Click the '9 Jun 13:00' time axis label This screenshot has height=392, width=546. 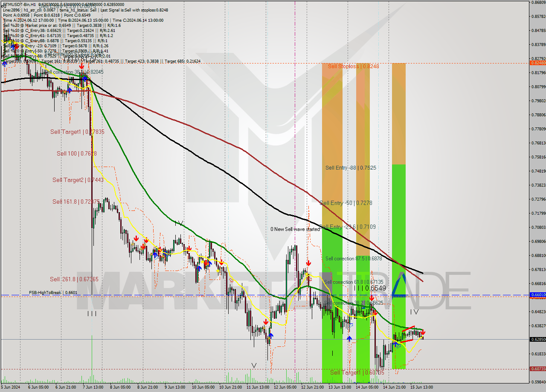[x=174, y=387]
